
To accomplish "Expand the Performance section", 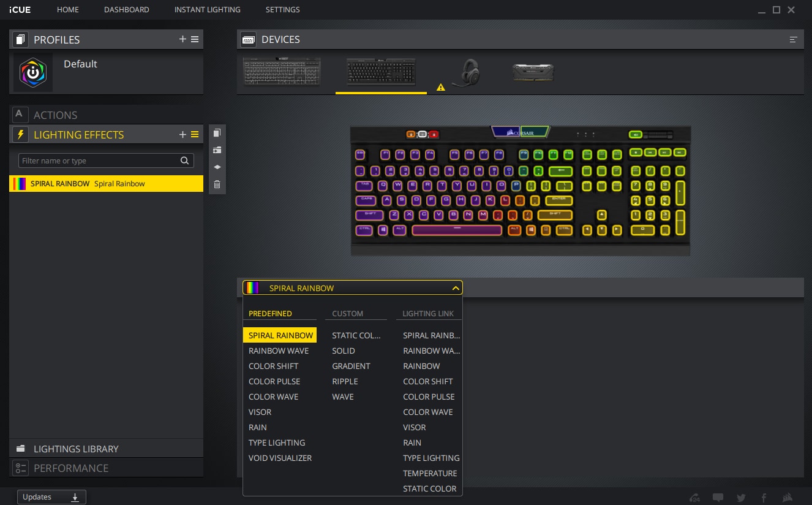I will click(70, 468).
